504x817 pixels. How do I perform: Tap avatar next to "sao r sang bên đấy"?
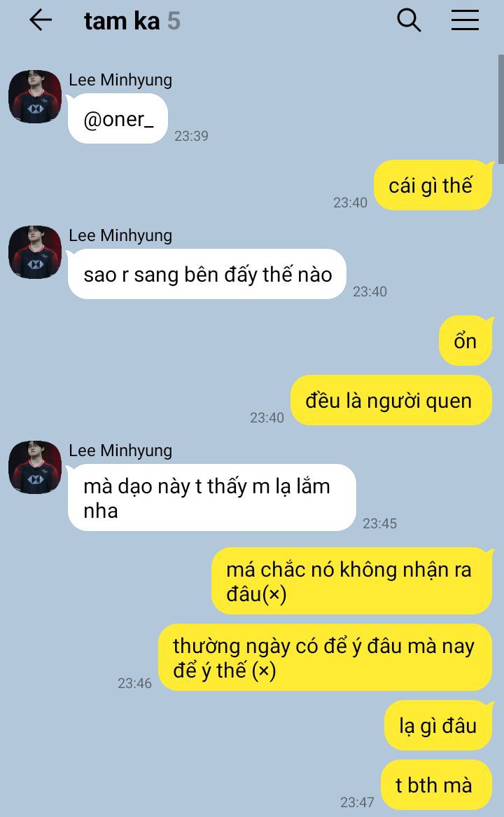tap(35, 252)
